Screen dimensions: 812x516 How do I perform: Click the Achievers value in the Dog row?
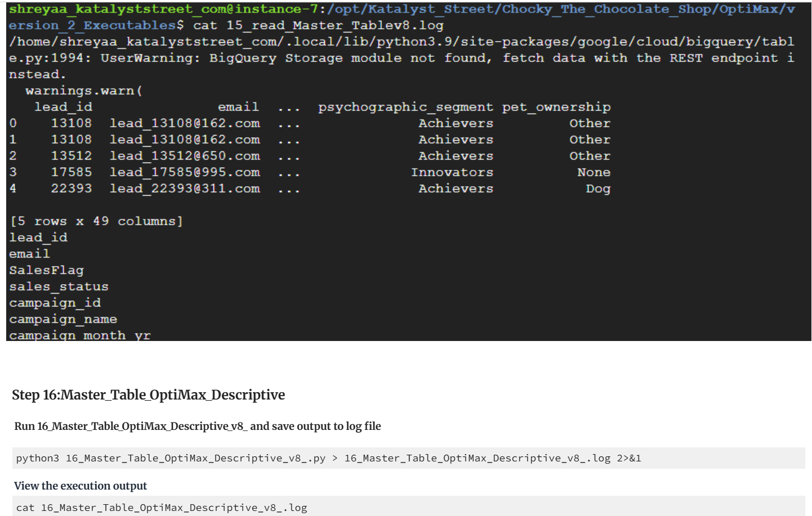coord(456,189)
